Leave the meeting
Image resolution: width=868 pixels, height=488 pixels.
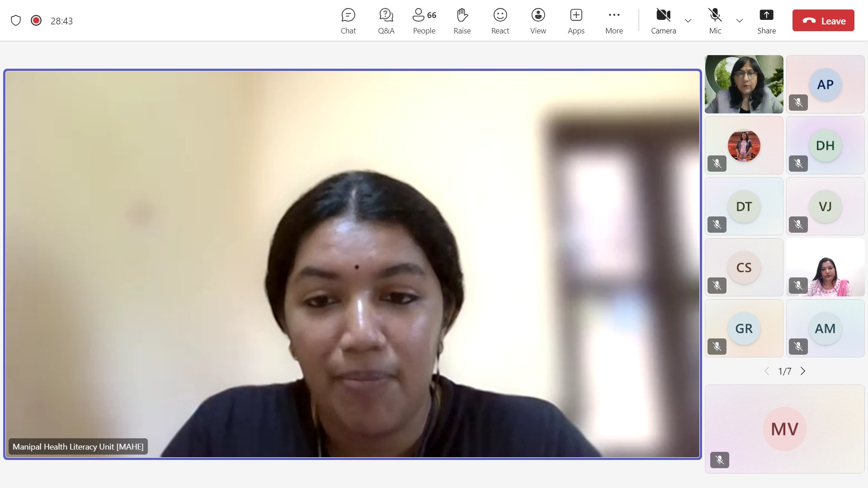(x=823, y=20)
